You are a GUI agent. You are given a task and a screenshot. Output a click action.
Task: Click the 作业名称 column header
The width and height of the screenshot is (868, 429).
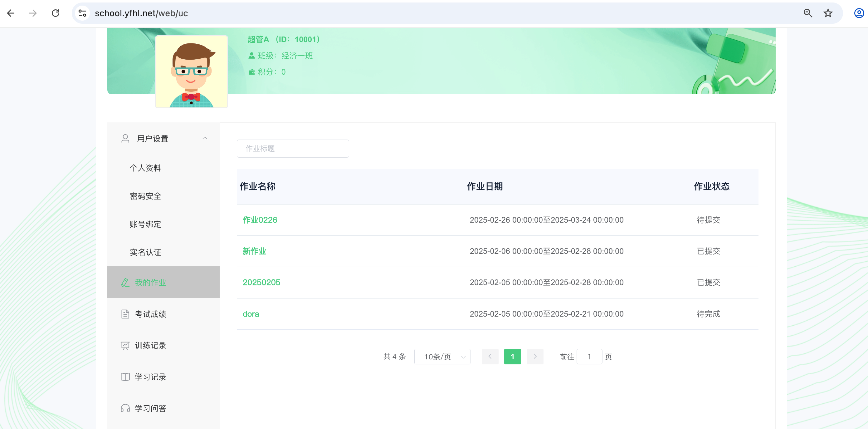coord(257,186)
